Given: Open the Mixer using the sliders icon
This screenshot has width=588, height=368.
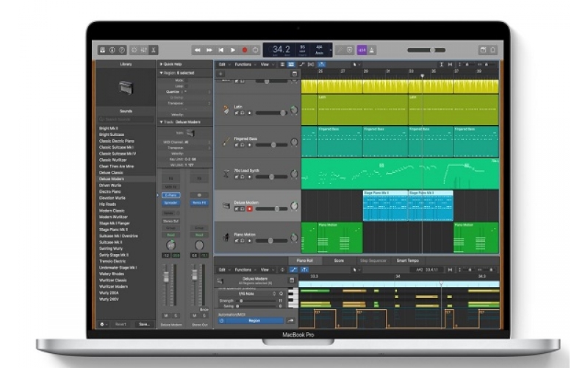Looking at the screenshot, I should tap(143, 50).
